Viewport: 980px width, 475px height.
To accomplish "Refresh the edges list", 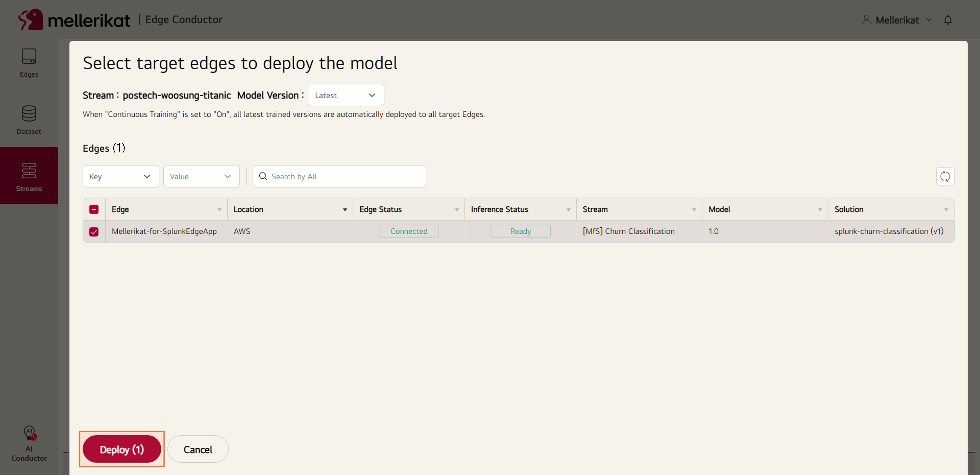I will tap(945, 176).
